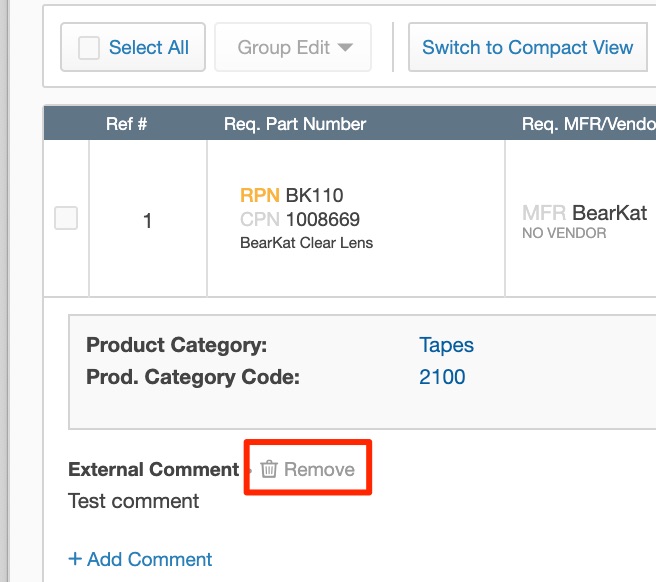This screenshot has width=656, height=582.
Task: Click the BearKat Clear Lens description
Action: (x=306, y=242)
